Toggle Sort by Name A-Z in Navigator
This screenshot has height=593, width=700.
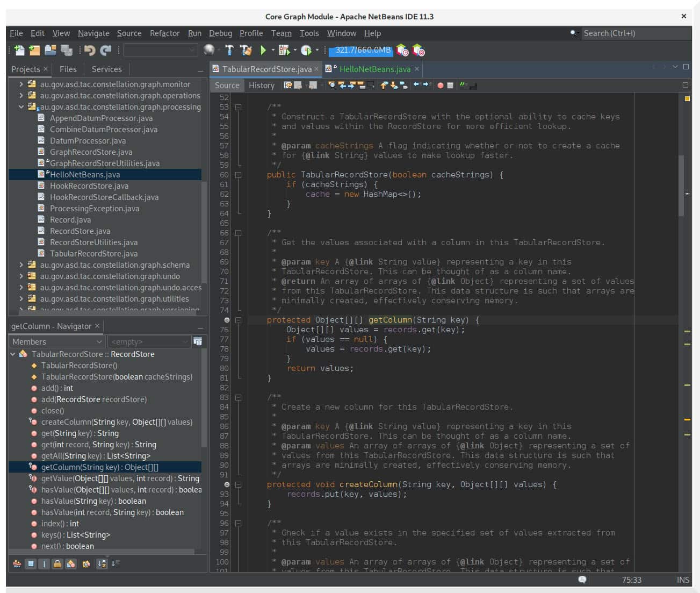click(102, 563)
